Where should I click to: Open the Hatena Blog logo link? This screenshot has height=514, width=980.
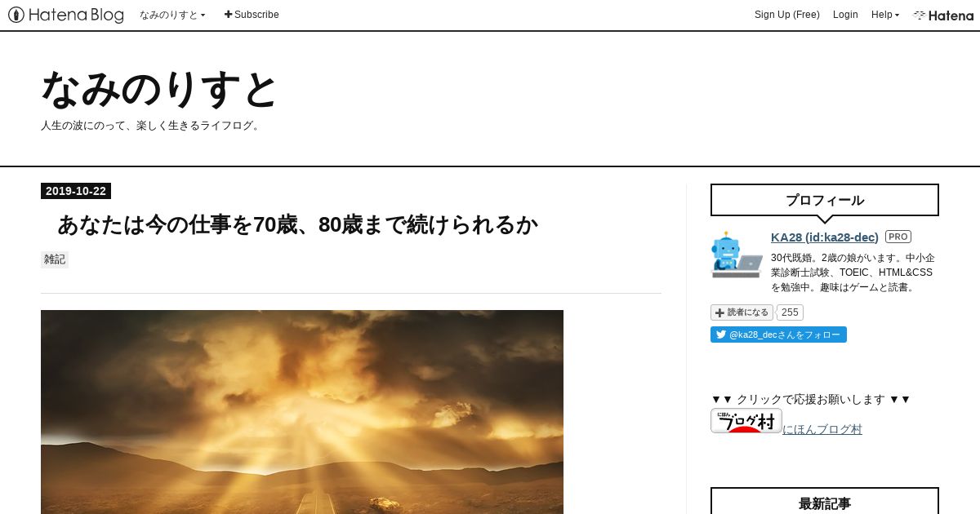point(66,15)
